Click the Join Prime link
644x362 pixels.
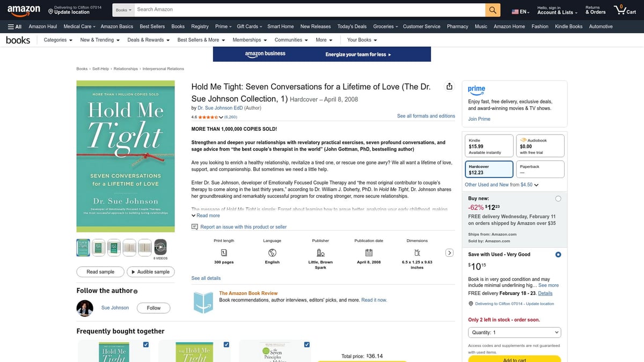[479, 119]
